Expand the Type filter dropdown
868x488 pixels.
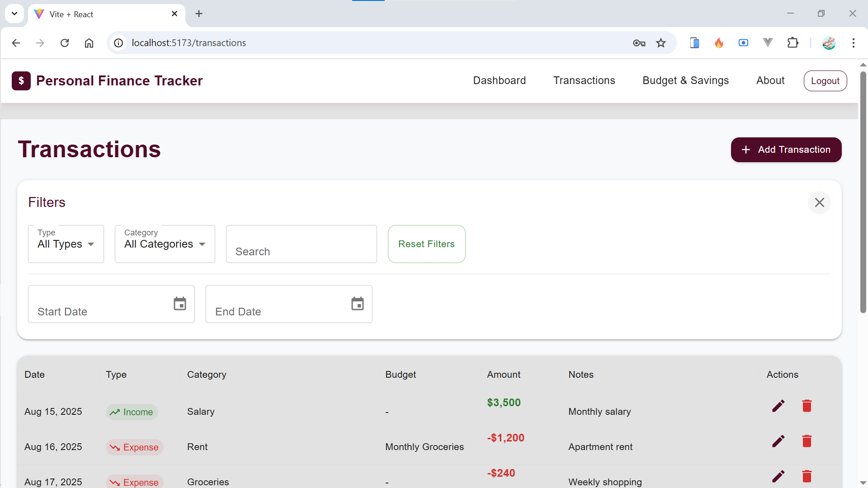pyautogui.click(x=66, y=244)
